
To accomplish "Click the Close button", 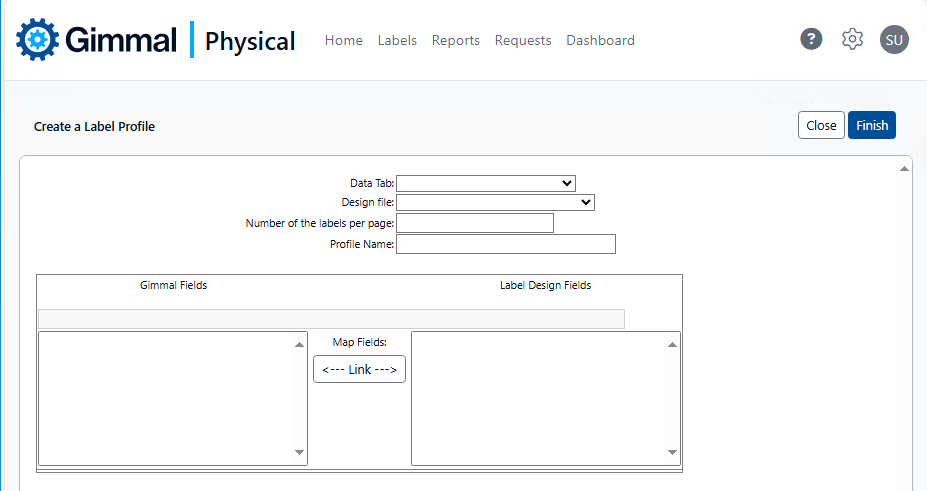I will [821, 125].
